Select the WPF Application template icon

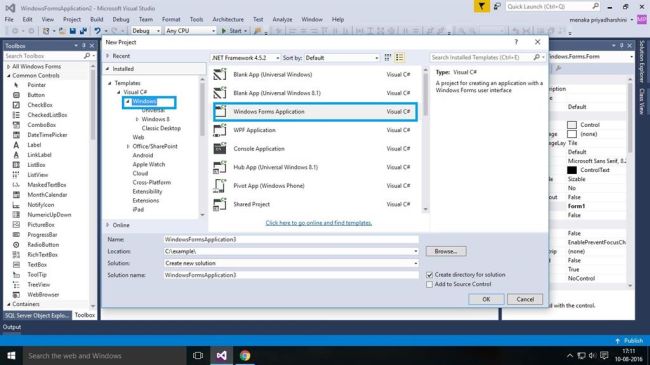pyautogui.click(x=220, y=130)
